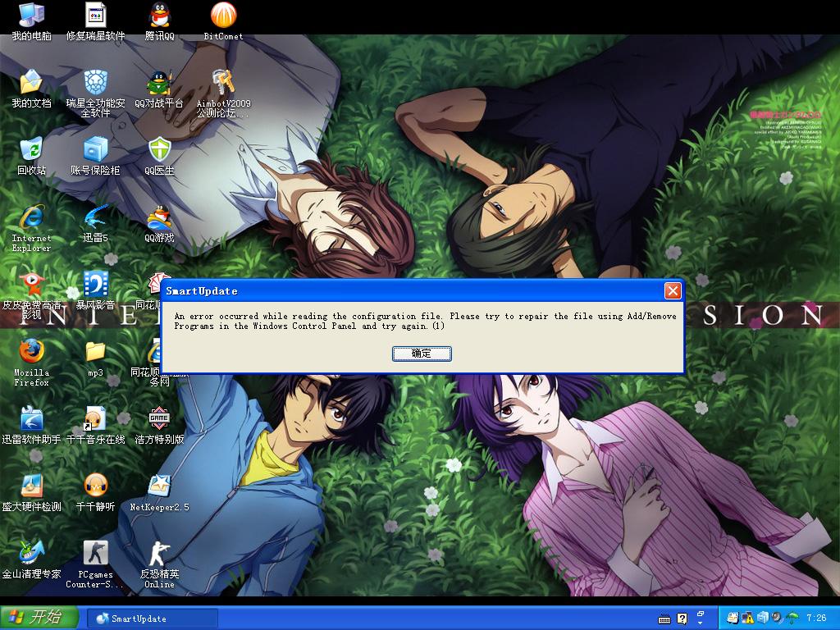
Task: Close the SmartUpdate error dialog
Action: (x=673, y=291)
